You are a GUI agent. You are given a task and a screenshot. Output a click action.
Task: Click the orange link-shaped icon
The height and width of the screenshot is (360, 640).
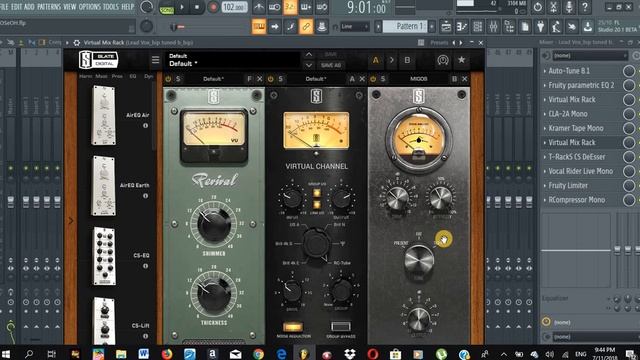[x=306, y=27]
